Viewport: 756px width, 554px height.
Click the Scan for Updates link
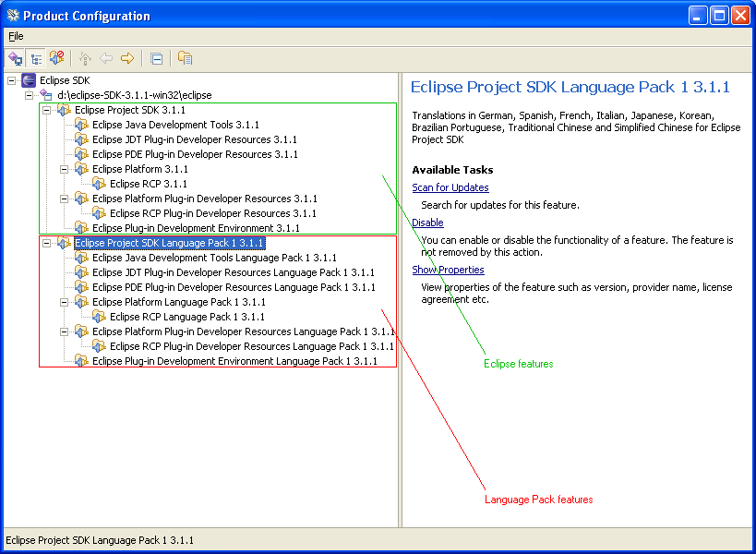[450, 187]
